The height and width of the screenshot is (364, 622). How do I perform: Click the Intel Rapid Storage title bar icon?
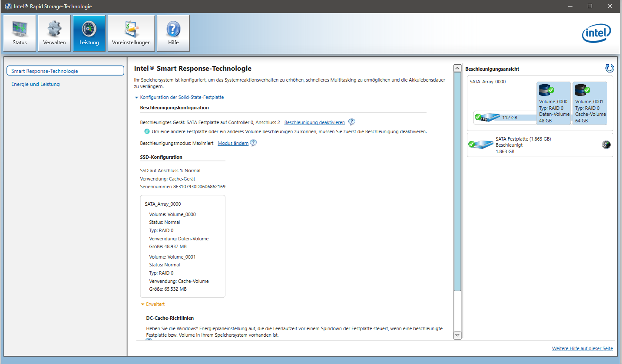click(x=8, y=7)
